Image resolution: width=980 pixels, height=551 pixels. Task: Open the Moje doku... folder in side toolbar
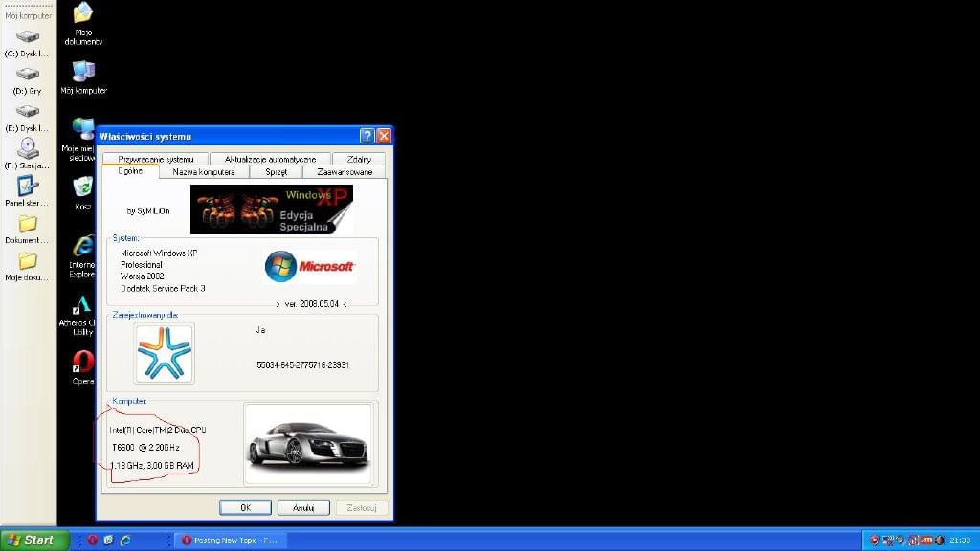(27, 268)
